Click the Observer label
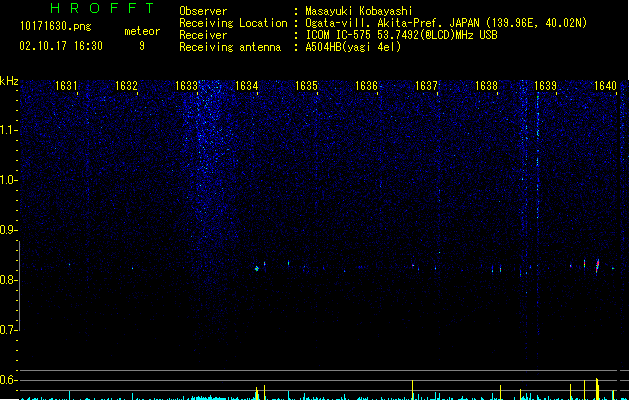 tap(203, 11)
